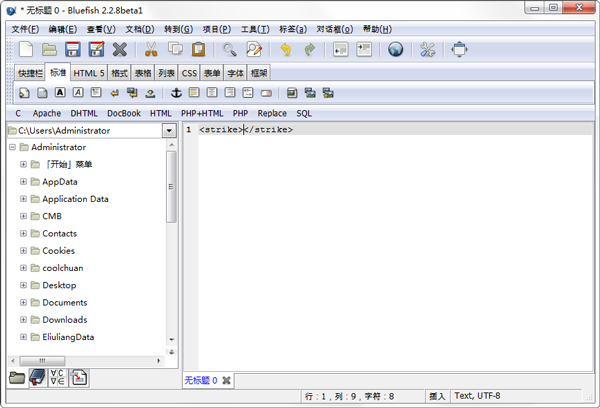This screenshot has width=600, height=408.
Task: Open snippets side panel tab
Action: click(78, 377)
